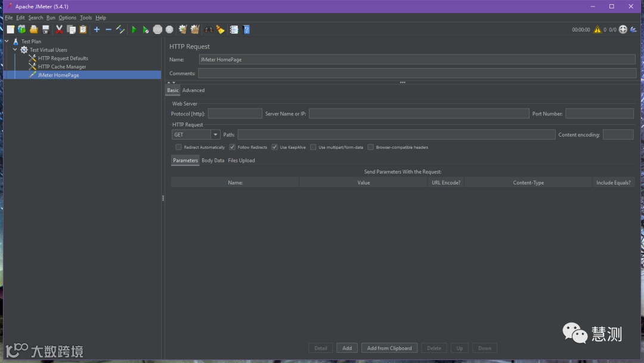Switch to the Advanced tab
The height and width of the screenshot is (363, 644).
click(193, 90)
